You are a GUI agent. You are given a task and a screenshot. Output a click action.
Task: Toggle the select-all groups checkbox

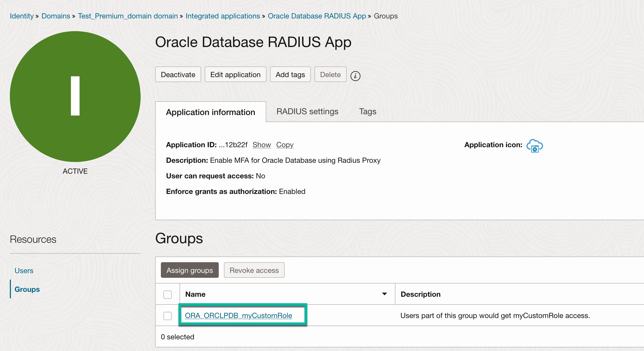click(168, 294)
